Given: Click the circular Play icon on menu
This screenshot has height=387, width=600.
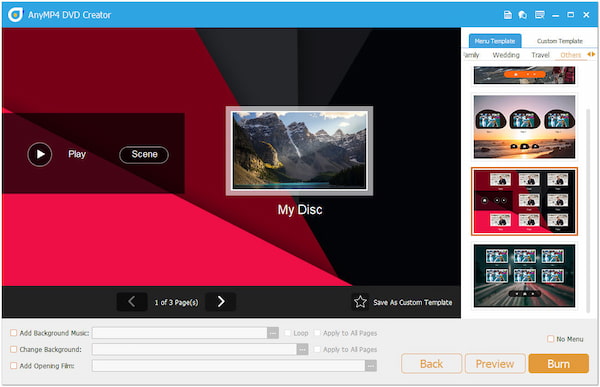Looking at the screenshot, I should pyautogui.click(x=40, y=154).
